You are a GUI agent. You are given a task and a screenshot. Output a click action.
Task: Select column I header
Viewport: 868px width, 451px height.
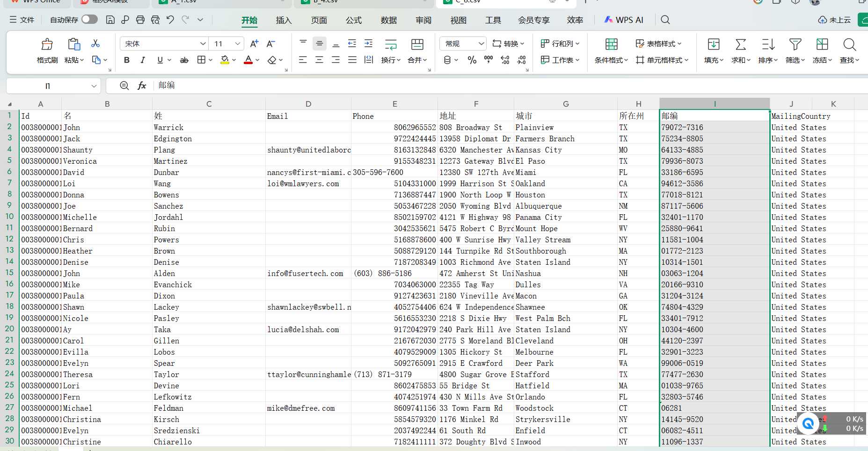[x=715, y=104]
